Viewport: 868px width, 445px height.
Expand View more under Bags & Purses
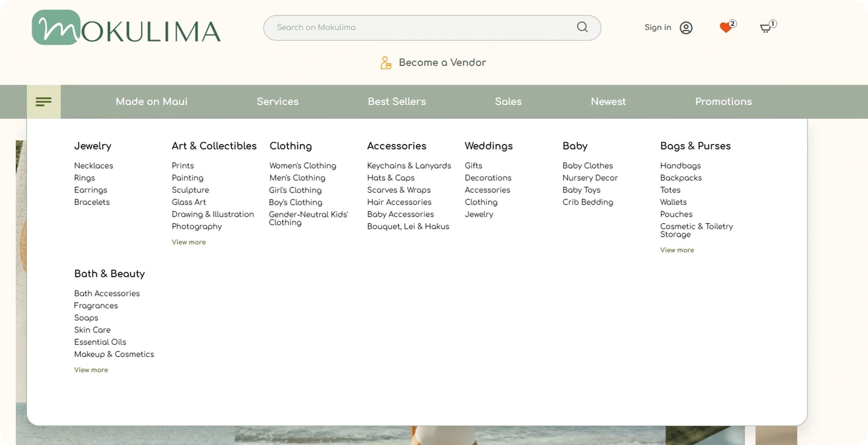tap(677, 250)
